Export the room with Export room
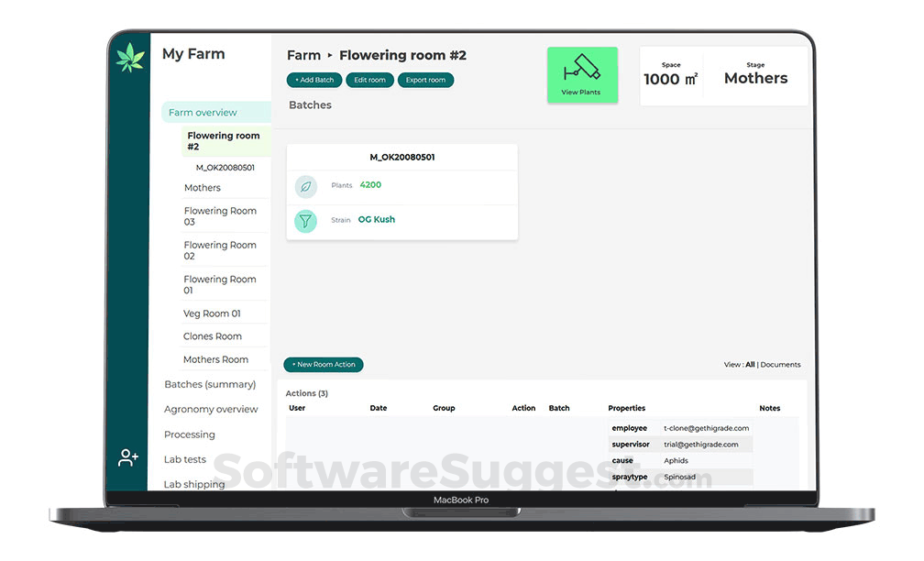This screenshot has height=561, width=924. point(425,80)
